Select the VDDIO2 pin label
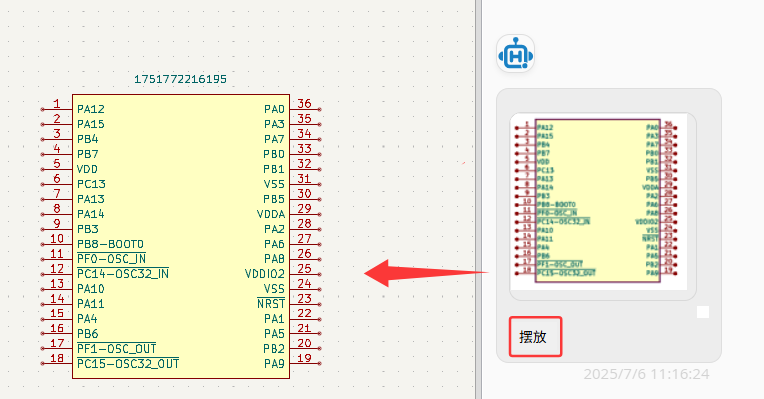Viewport: 764px width, 399px height. pyautogui.click(x=265, y=274)
